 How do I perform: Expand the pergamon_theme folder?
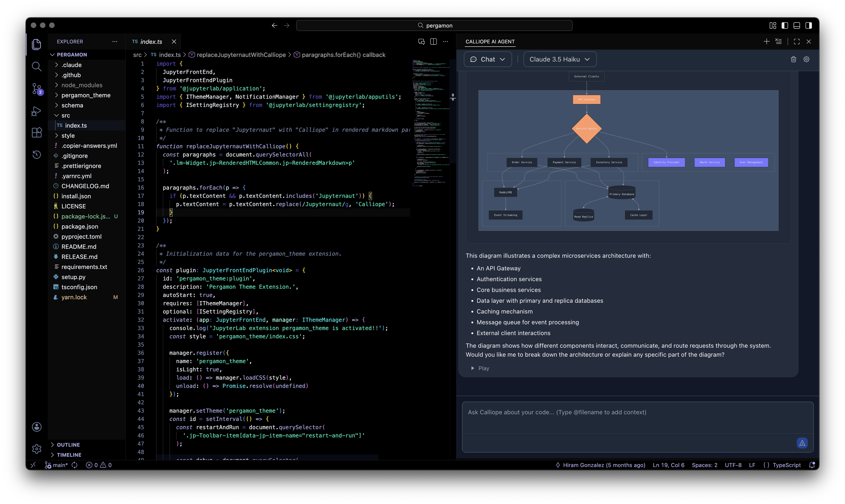(86, 95)
